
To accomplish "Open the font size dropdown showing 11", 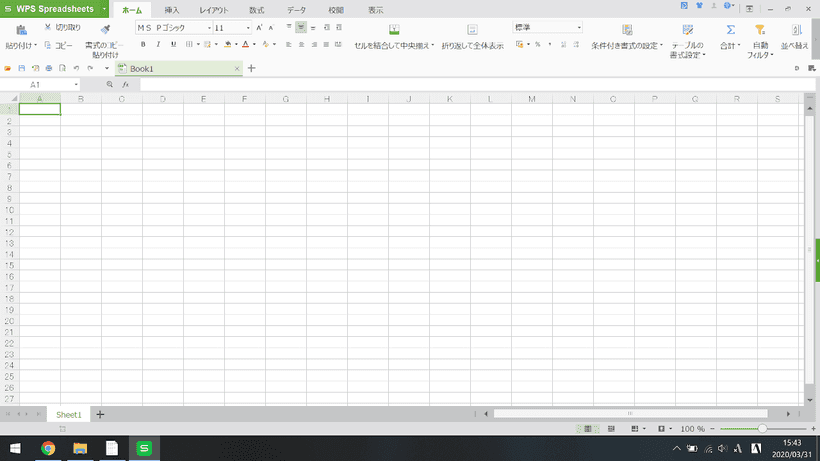I will (x=248, y=28).
